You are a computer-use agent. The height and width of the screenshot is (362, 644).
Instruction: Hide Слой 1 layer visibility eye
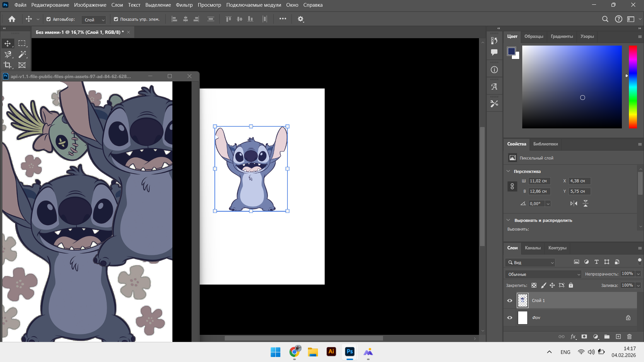point(510,301)
